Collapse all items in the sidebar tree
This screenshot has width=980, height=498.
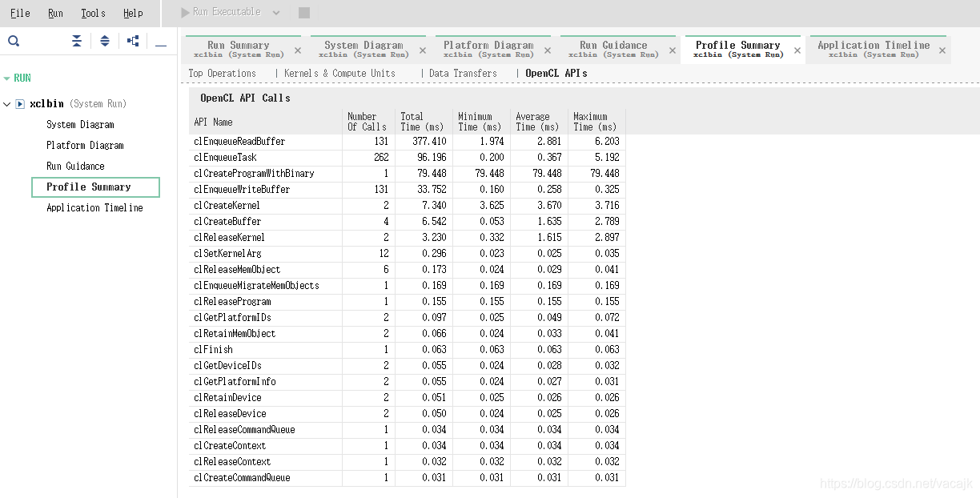(x=77, y=41)
